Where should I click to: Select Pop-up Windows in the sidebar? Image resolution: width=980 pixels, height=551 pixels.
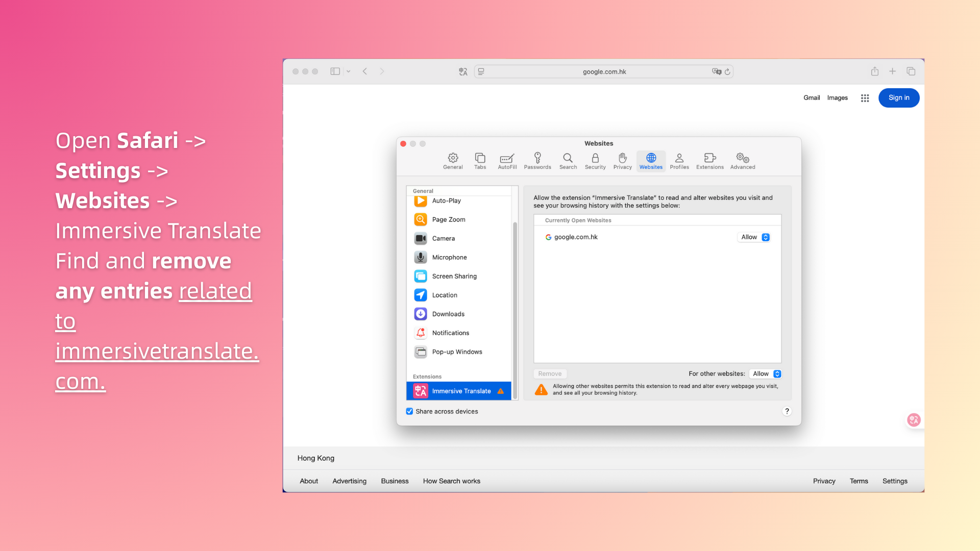459,352
